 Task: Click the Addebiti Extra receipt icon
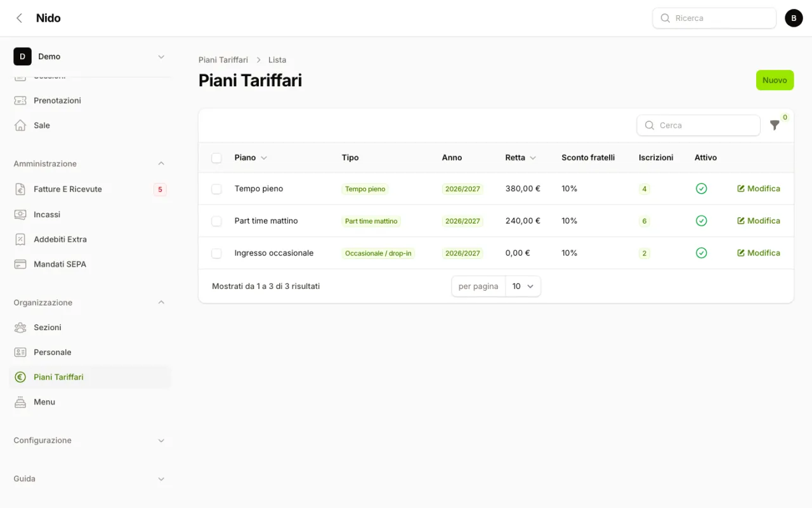pyautogui.click(x=20, y=239)
